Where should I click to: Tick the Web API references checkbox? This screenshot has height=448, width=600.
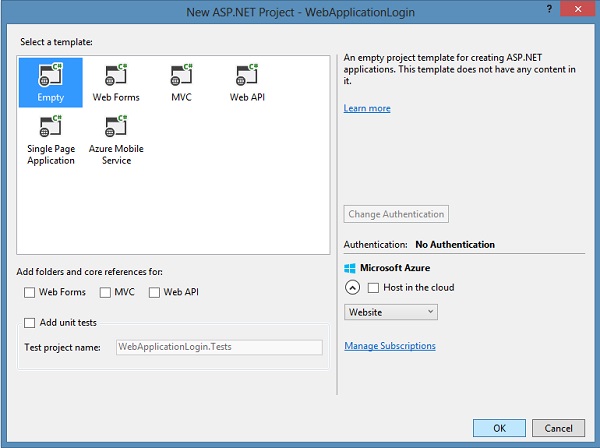154,292
